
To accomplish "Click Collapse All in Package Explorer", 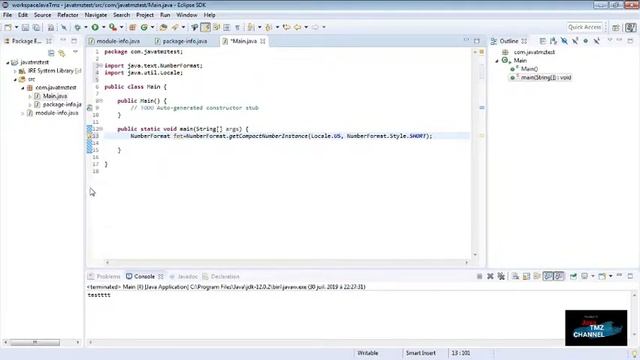I will pyautogui.click(x=51, y=53).
